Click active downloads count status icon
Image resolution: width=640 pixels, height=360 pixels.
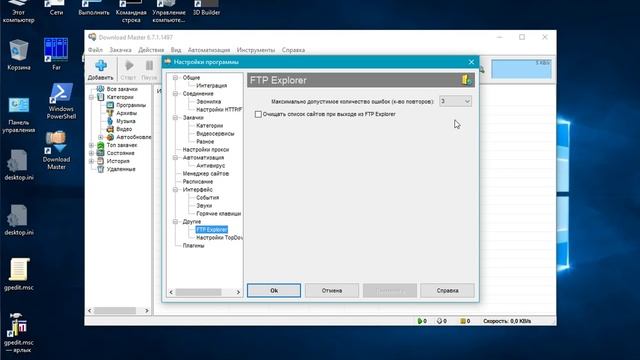tap(419, 321)
